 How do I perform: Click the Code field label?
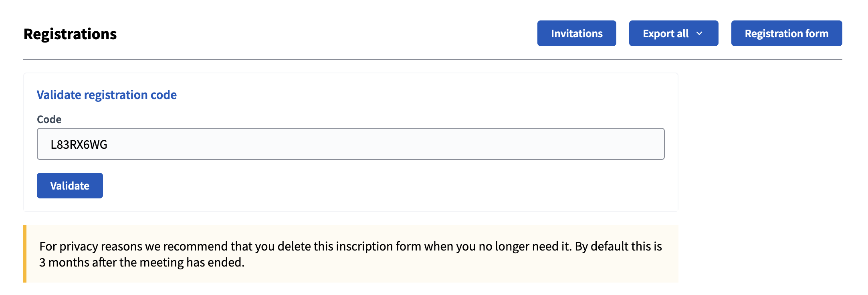coord(49,119)
